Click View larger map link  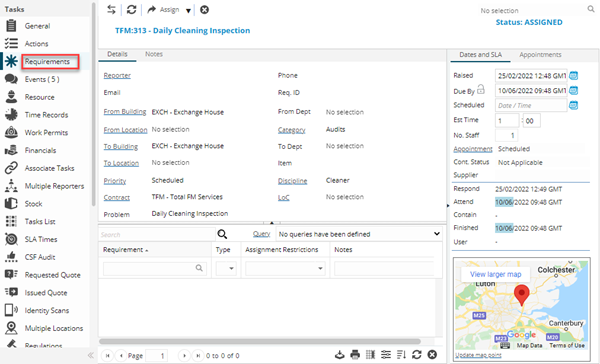[x=496, y=274]
